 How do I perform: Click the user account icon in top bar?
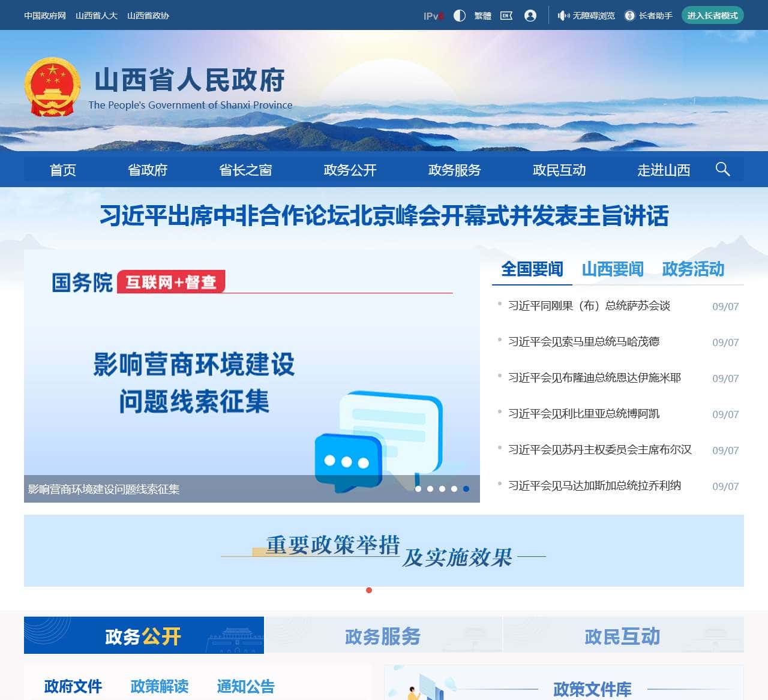(x=530, y=16)
